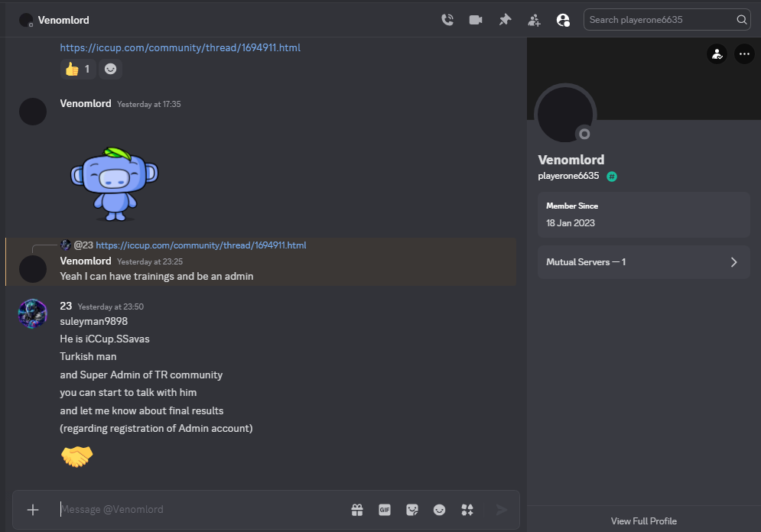This screenshot has width=761, height=532.
Task: Click View Full Profile
Action: (x=643, y=521)
